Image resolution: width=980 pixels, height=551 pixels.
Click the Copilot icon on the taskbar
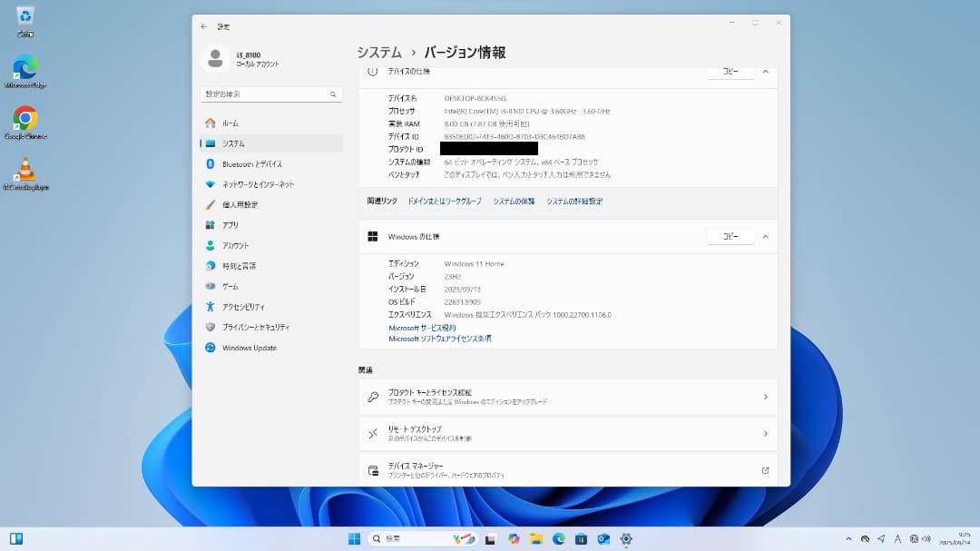click(515, 538)
